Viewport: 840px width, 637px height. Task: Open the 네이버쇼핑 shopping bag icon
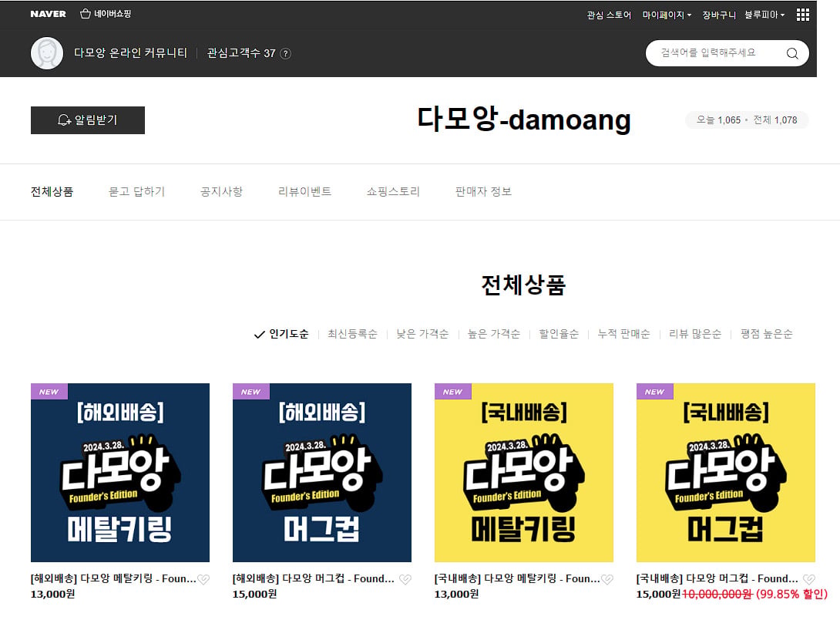[x=86, y=14]
